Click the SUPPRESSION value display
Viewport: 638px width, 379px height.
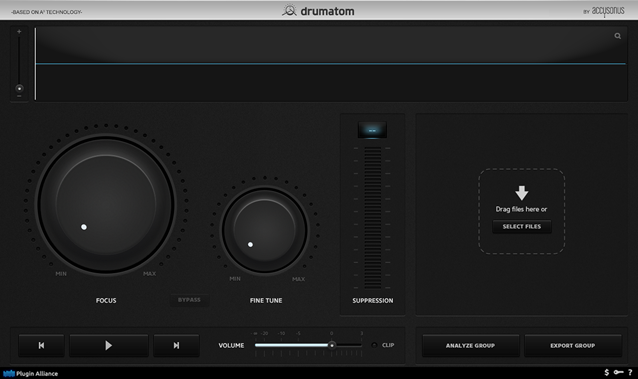click(372, 130)
